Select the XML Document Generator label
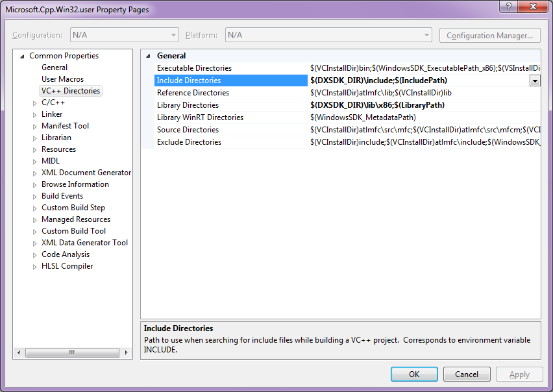 pos(86,173)
